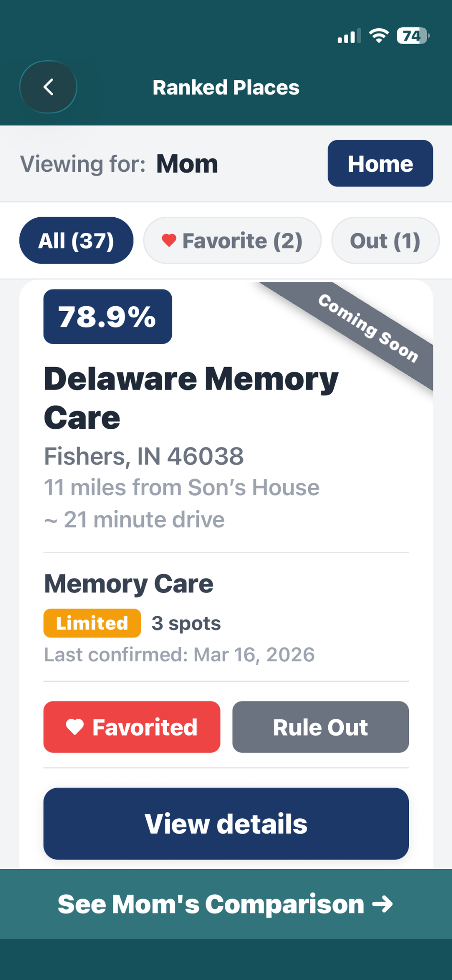The height and width of the screenshot is (980, 452).
Task: Tap the back chevron button
Action: (48, 87)
